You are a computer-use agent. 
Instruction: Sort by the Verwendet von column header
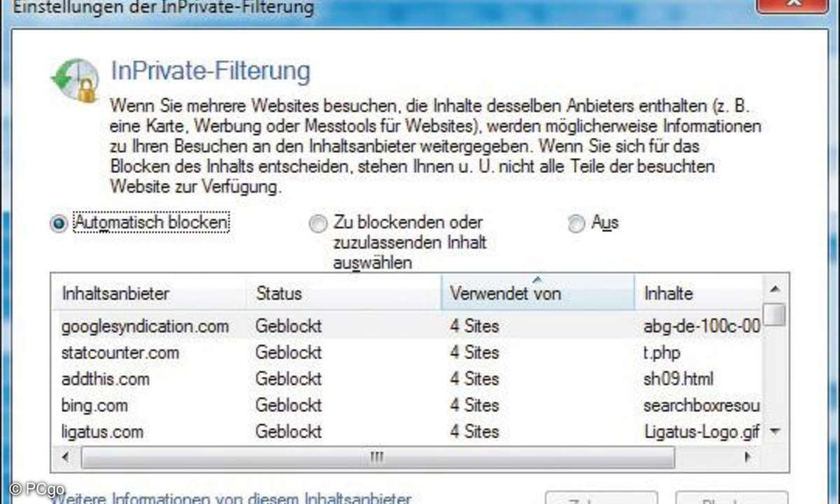[538, 293]
